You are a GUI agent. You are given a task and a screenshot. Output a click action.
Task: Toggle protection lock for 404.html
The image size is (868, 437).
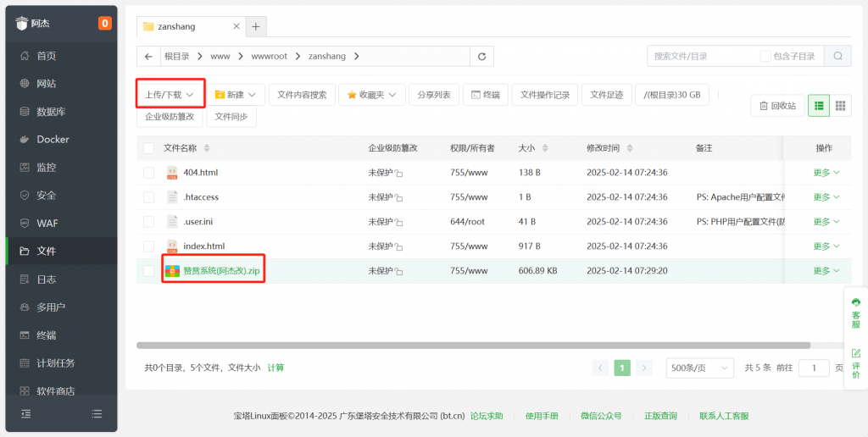click(x=398, y=173)
